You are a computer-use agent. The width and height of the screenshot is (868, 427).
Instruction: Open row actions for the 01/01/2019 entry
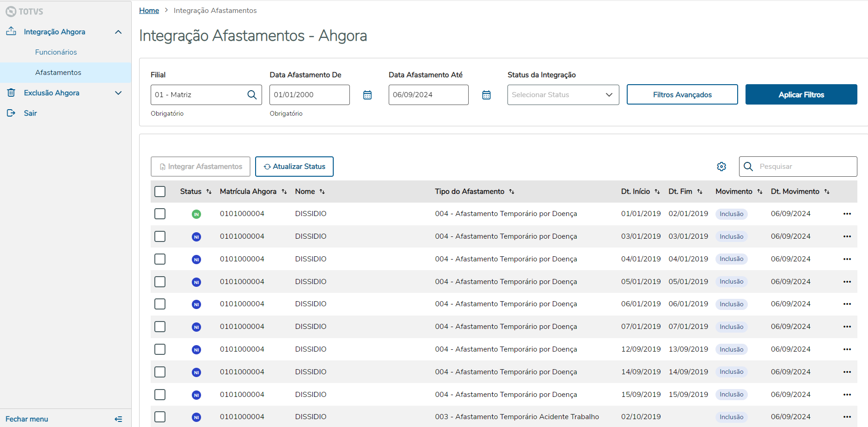click(847, 214)
